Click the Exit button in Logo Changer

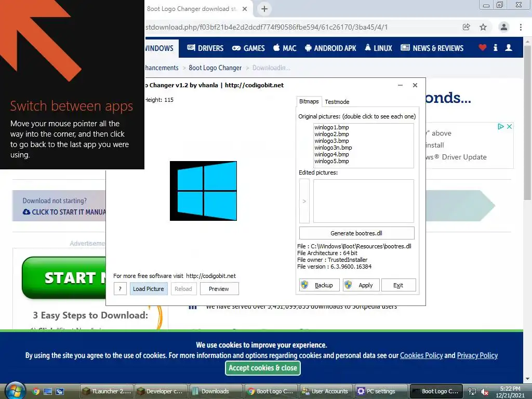398,285
